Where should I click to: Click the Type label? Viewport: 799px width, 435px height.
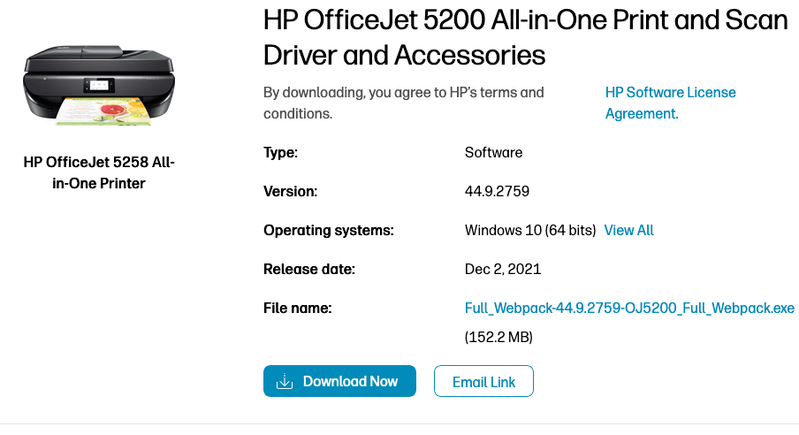[280, 153]
